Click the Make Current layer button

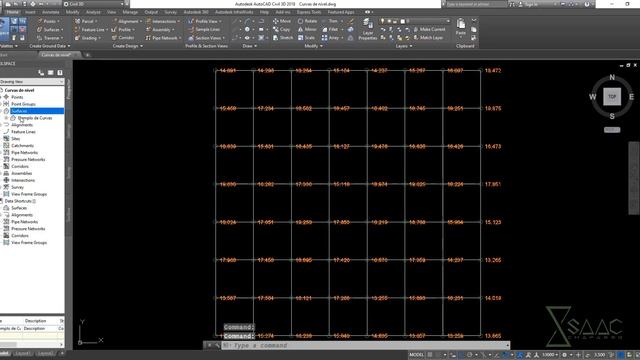coord(429,30)
